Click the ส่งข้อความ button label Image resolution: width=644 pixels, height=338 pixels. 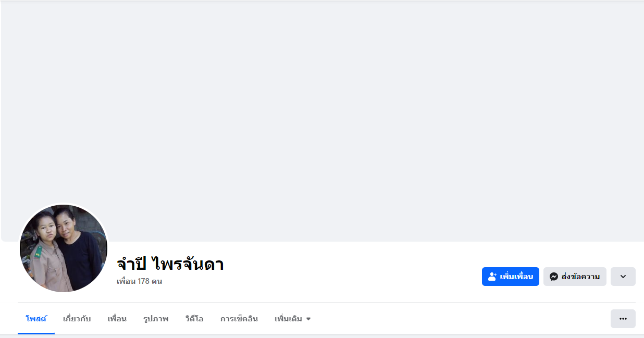pos(580,277)
